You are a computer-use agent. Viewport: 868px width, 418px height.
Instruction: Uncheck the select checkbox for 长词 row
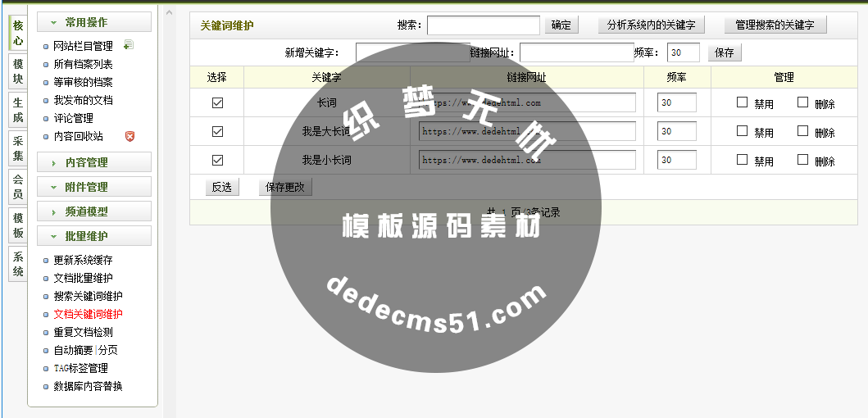pos(217,103)
